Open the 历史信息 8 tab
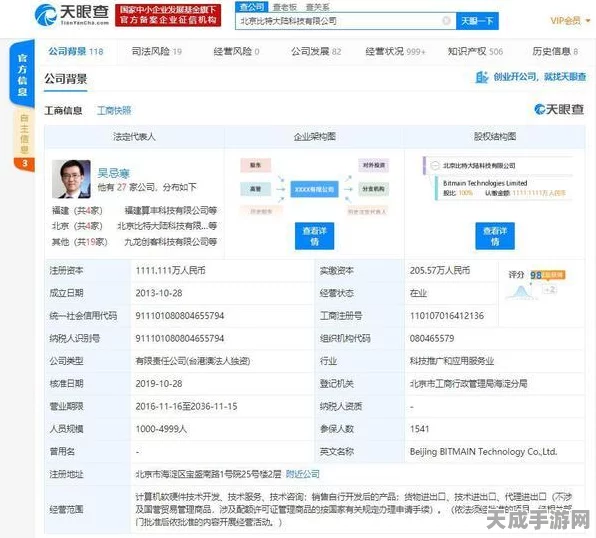Image resolution: width=596 pixels, height=538 pixels. 555,51
